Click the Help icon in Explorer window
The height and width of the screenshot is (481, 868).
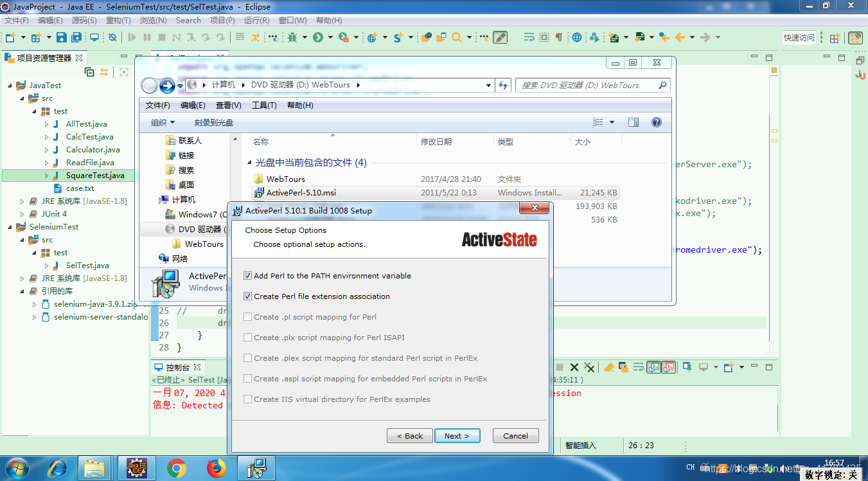657,122
